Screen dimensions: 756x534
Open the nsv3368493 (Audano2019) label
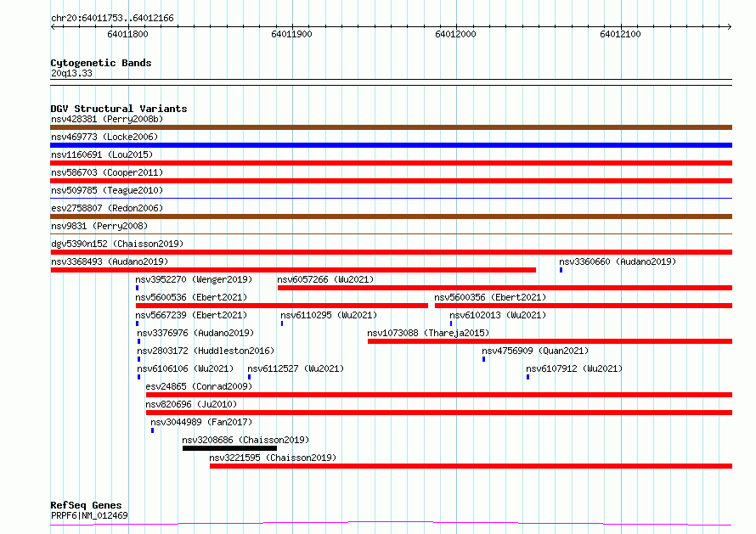110,261
